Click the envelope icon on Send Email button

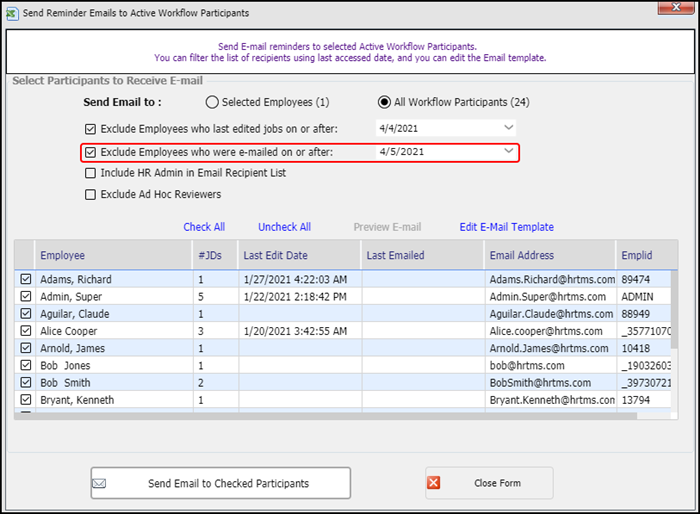(99, 483)
